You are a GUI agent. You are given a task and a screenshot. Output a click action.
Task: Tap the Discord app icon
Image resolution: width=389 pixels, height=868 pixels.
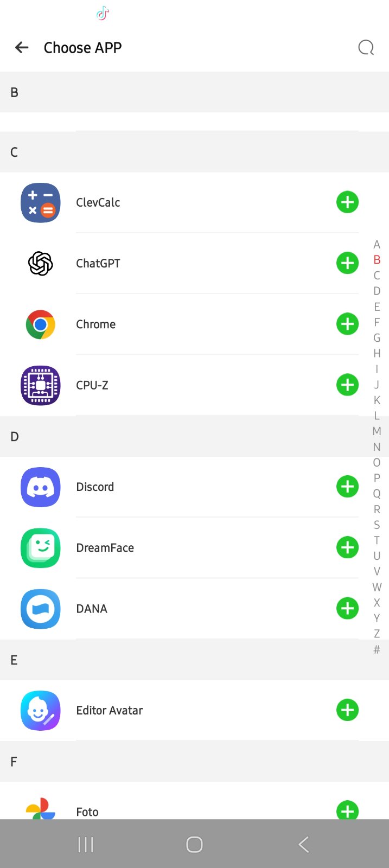(41, 487)
